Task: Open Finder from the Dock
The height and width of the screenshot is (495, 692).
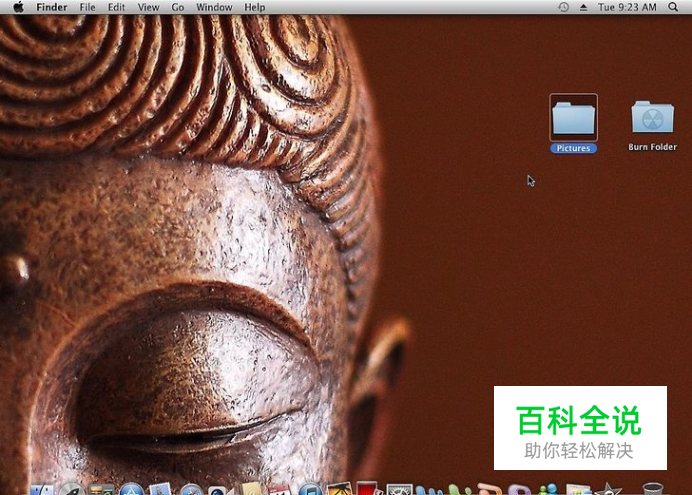Action: tap(42, 489)
